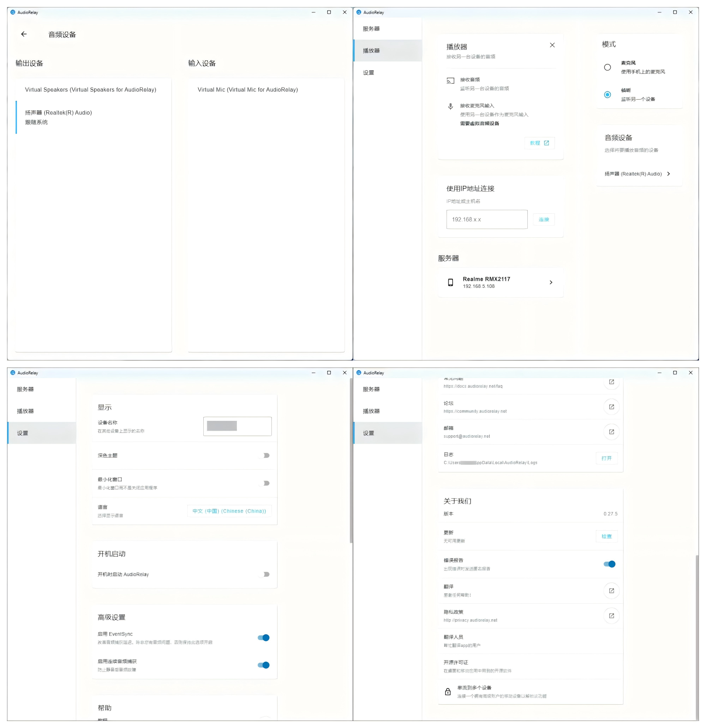Open the 邮箱 external link icon

(x=611, y=431)
